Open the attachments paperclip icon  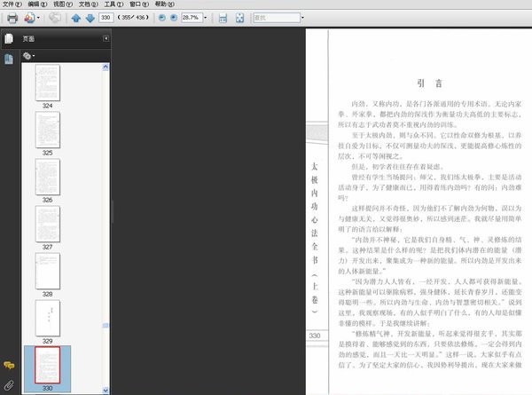pyautogui.click(x=9, y=385)
